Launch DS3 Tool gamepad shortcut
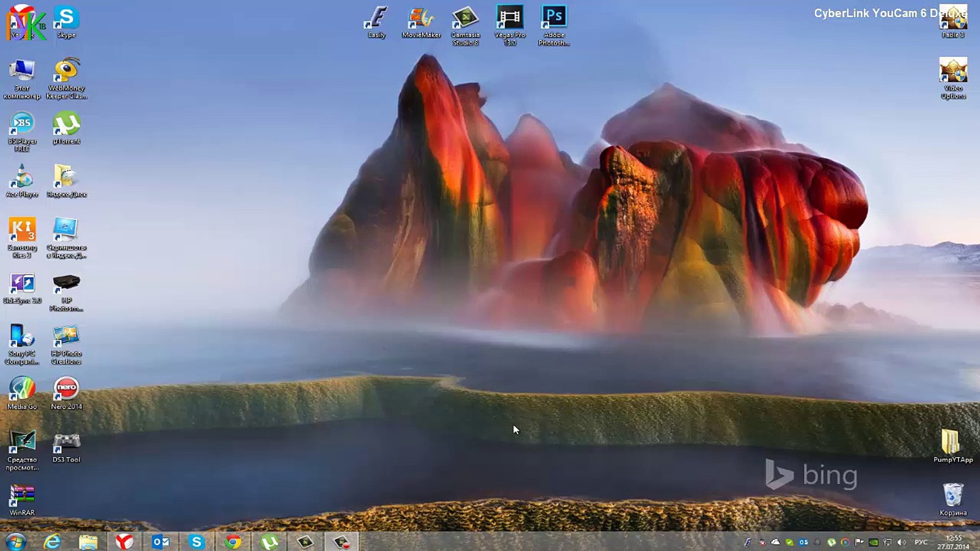This screenshot has height=551, width=980. coord(66,447)
